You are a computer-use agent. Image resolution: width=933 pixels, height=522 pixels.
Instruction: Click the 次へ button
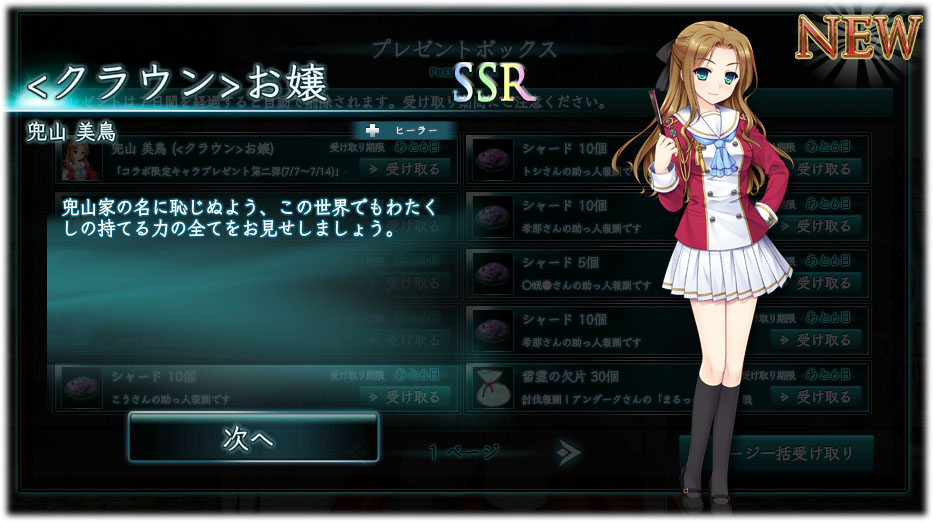pos(253,437)
